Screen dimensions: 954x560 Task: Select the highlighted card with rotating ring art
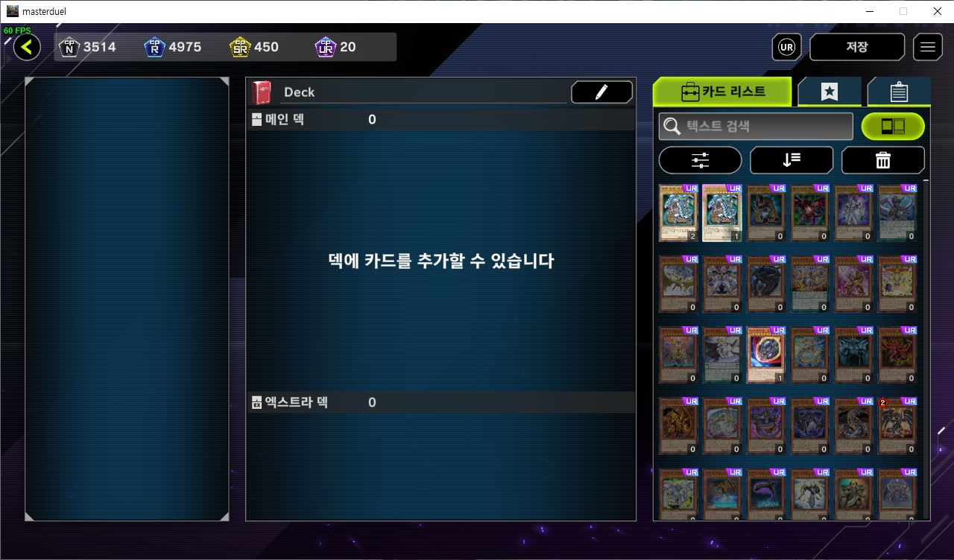(x=765, y=354)
